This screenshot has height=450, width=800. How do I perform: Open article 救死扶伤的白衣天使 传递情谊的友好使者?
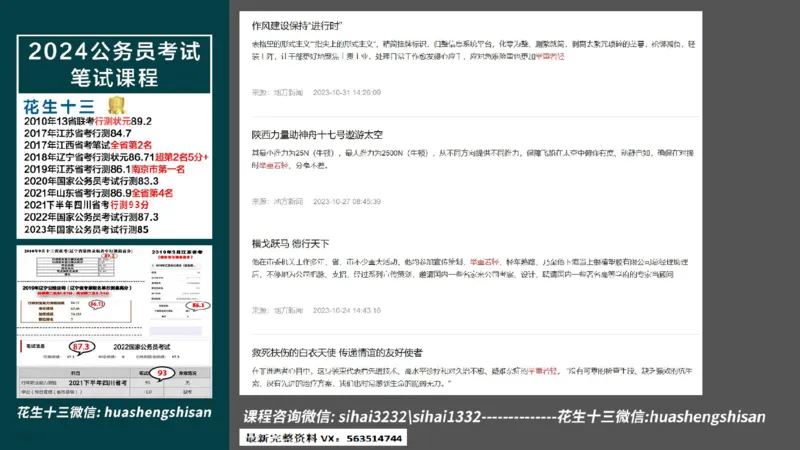(337, 353)
